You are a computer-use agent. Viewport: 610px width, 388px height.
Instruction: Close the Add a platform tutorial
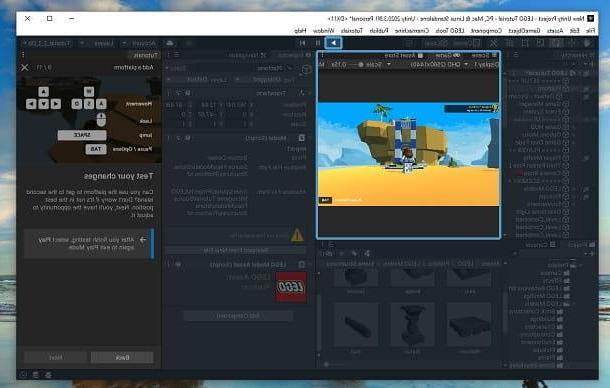click(x=25, y=67)
